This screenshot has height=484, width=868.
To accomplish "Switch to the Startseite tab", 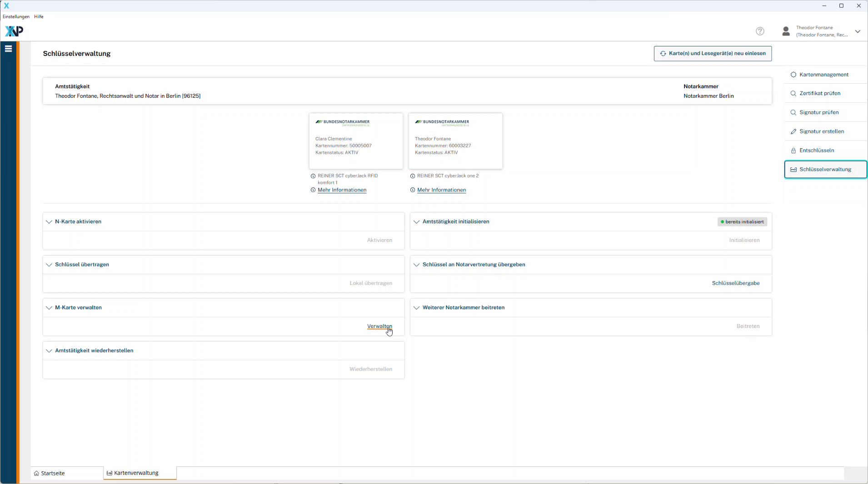I will [x=52, y=473].
